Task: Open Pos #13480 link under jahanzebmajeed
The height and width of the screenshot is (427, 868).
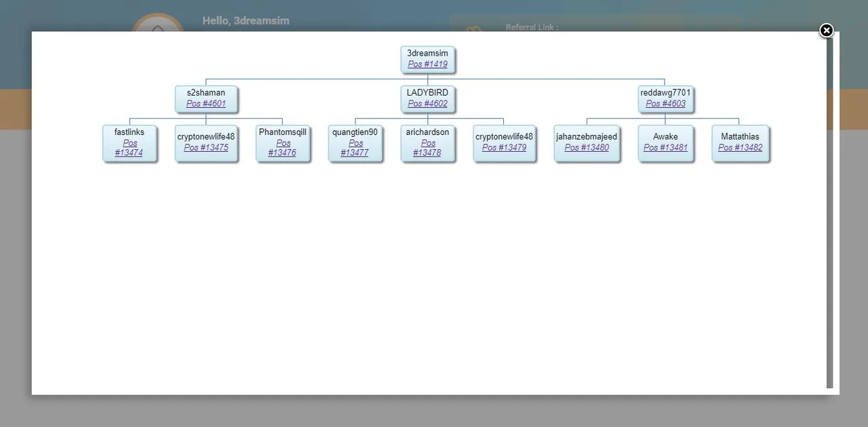Action: pos(587,147)
